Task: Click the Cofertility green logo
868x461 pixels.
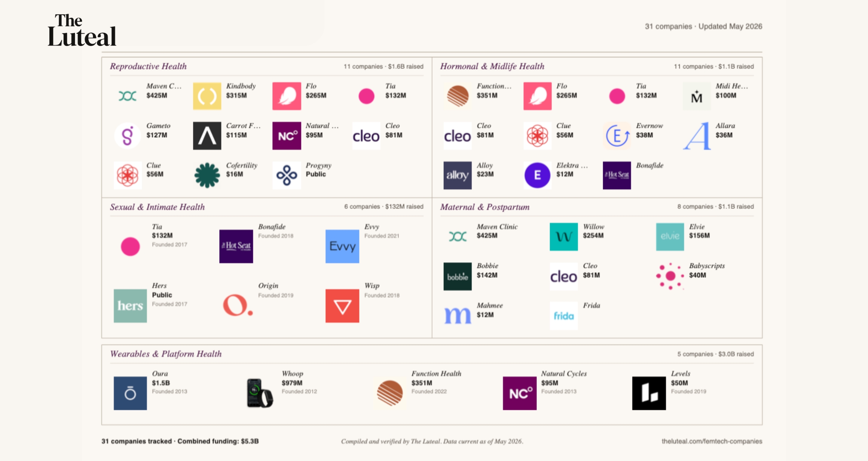Action: [207, 175]
